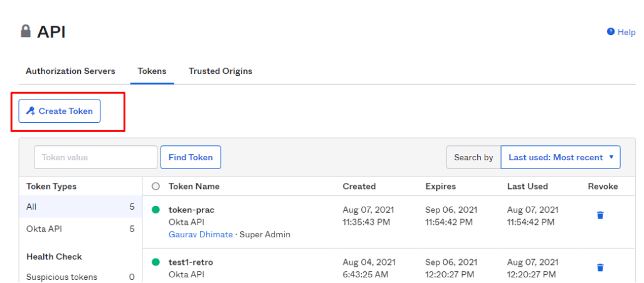Click the Create Token button
The height and width of the screenshot is (283, 644).
coord(60,111)
